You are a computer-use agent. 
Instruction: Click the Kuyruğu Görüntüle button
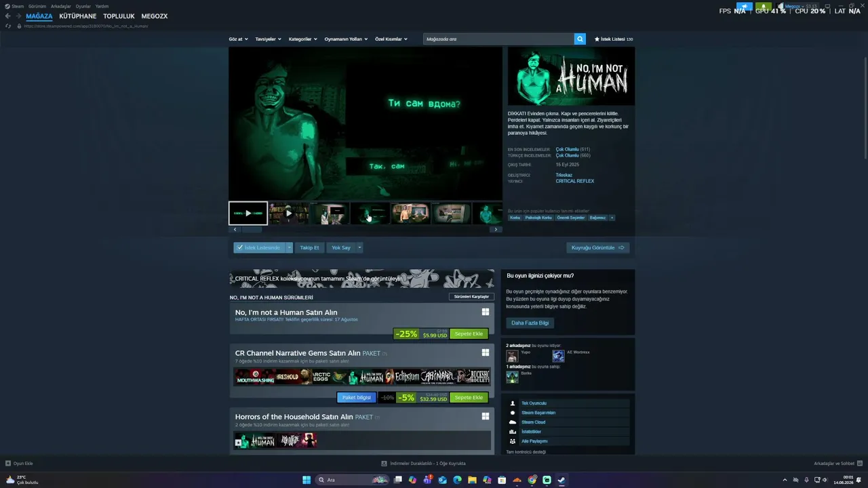point(598,247)
